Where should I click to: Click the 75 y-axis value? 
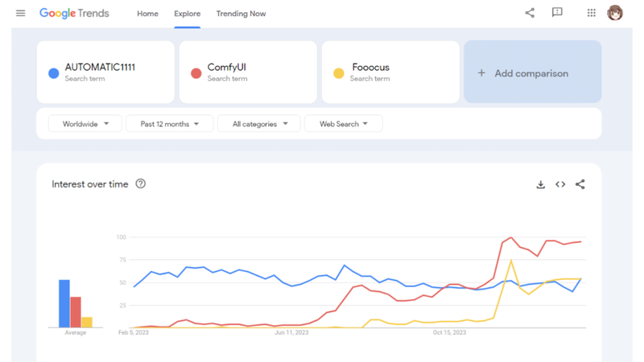click(x=122, y=260)
